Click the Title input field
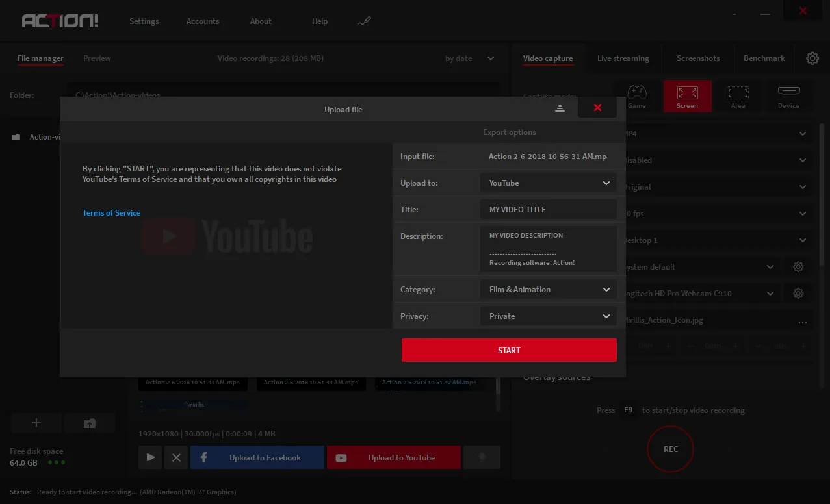Image resolution: width=830 pixels, height=504 pixels. pos(548,210)
